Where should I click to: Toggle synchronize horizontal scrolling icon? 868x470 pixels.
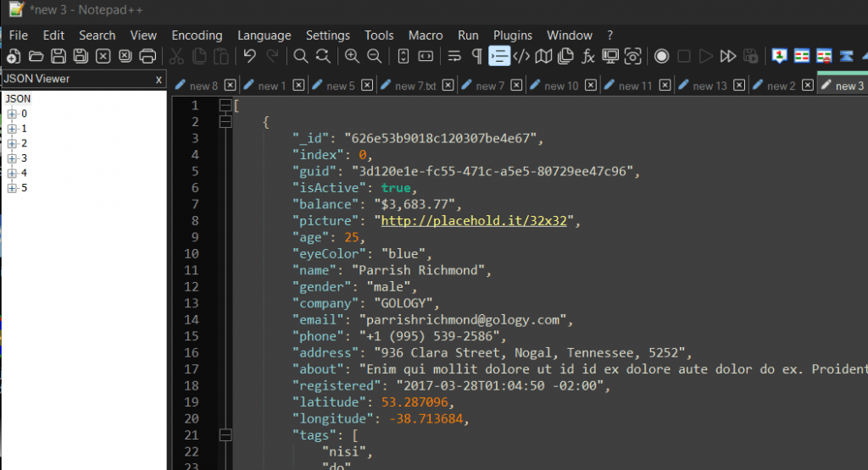(426, 57)
